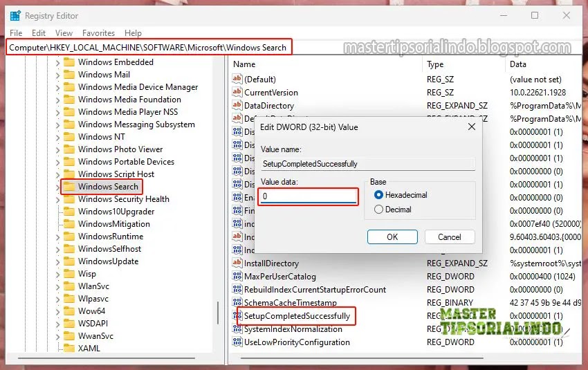Click the XAML folder icon

point(69,348)
